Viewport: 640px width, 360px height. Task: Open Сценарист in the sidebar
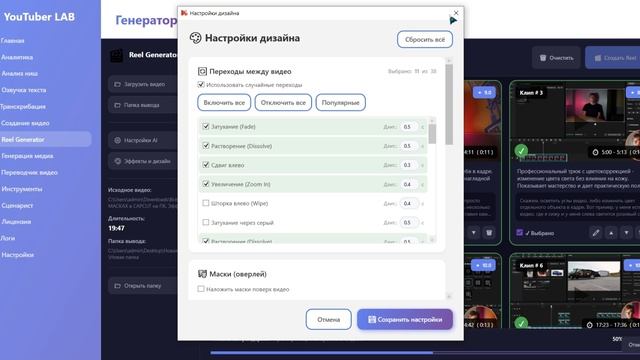[17, 205]
